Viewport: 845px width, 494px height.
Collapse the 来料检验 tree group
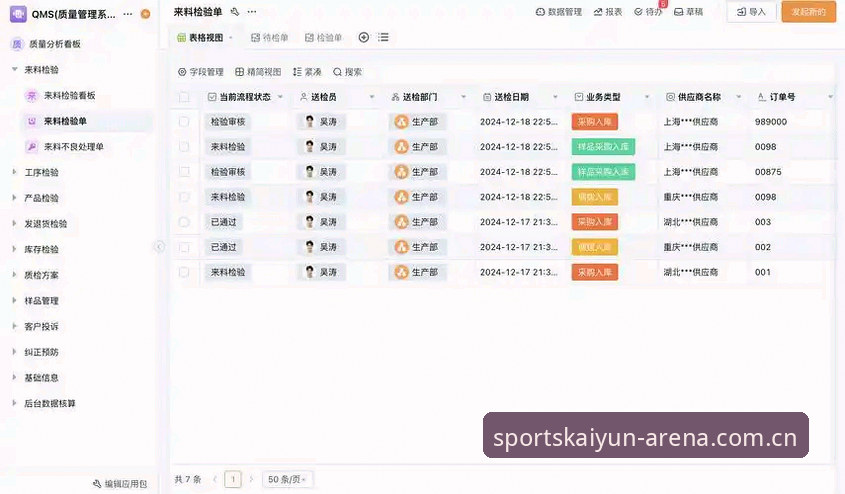15,69
